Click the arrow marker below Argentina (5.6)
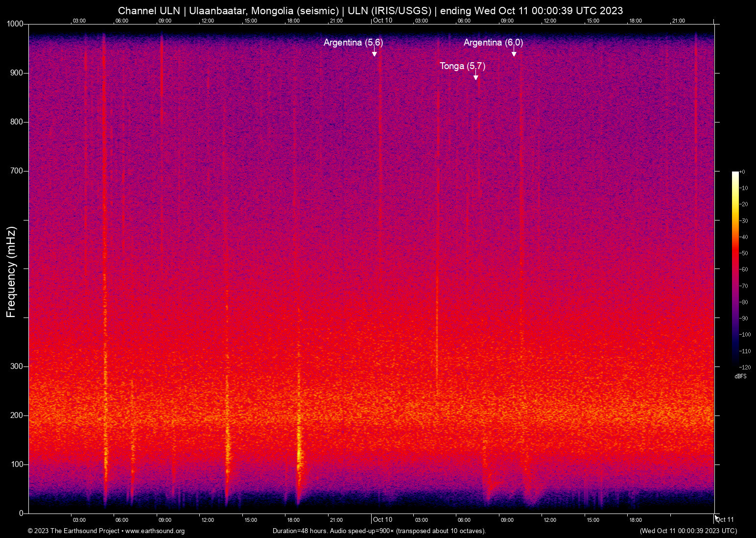 pos(375,53)
